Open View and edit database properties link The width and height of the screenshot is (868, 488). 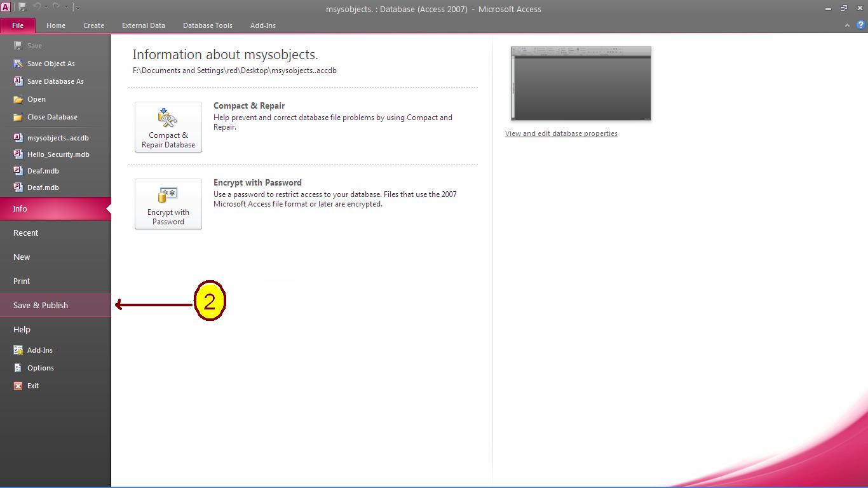(561, 133)
